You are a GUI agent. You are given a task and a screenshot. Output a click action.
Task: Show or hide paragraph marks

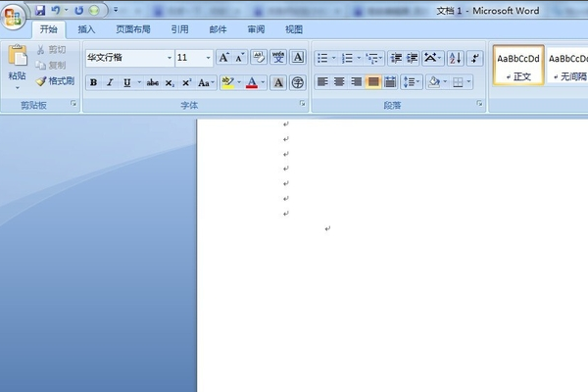[475, 58]
